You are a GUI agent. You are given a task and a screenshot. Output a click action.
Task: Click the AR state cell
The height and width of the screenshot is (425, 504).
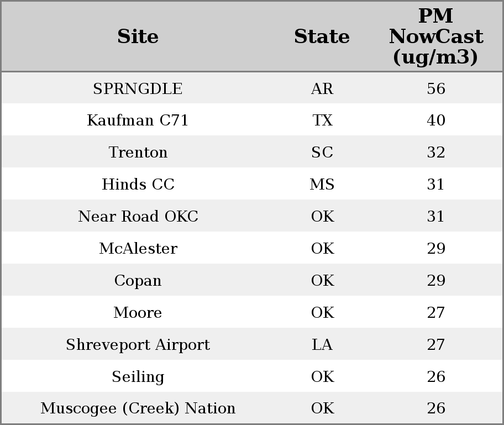tap(322, 89)
